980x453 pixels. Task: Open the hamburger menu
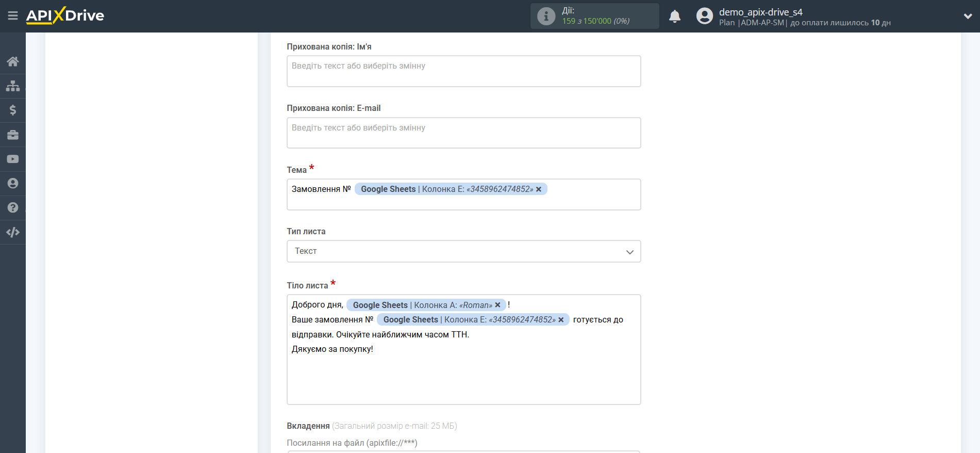(x=13, y=16)
